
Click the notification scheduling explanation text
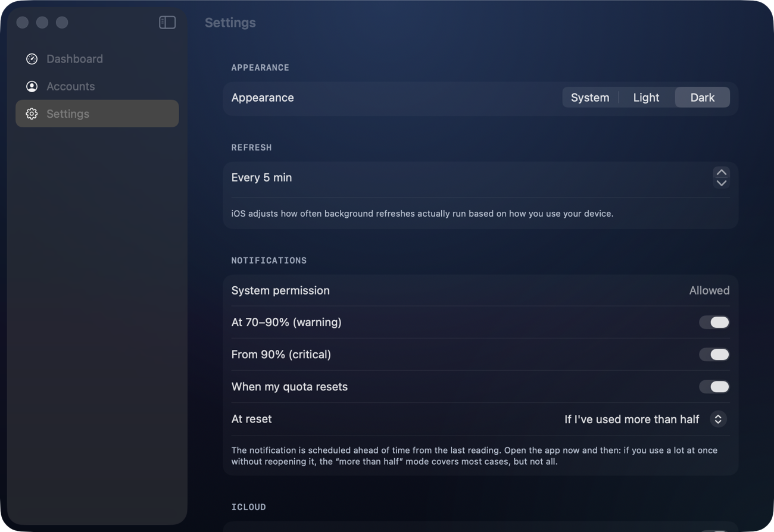click(475, 456)
